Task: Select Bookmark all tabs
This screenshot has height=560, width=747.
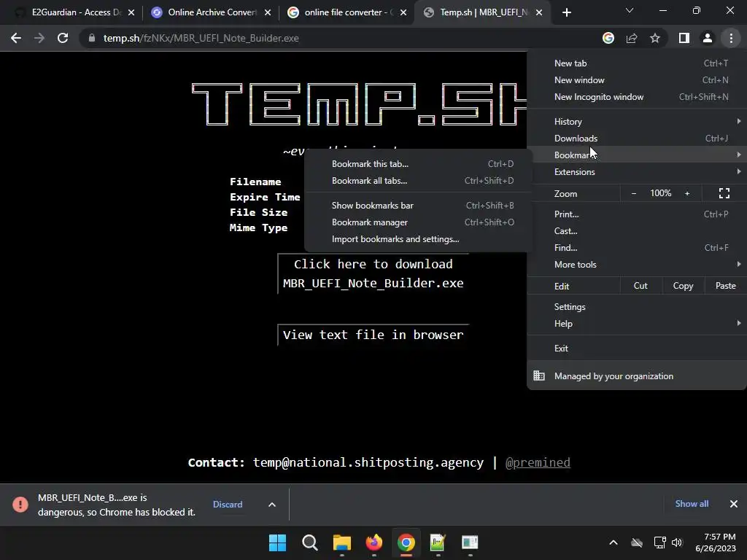Action: click(418, 181)
